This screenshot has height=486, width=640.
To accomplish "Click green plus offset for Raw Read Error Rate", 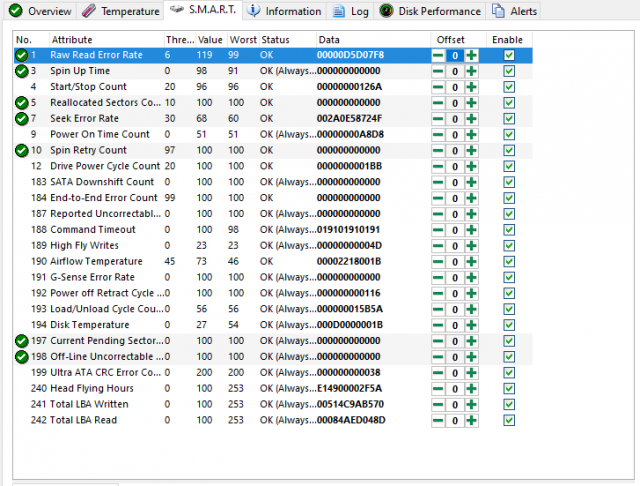I will click(471, 55).
